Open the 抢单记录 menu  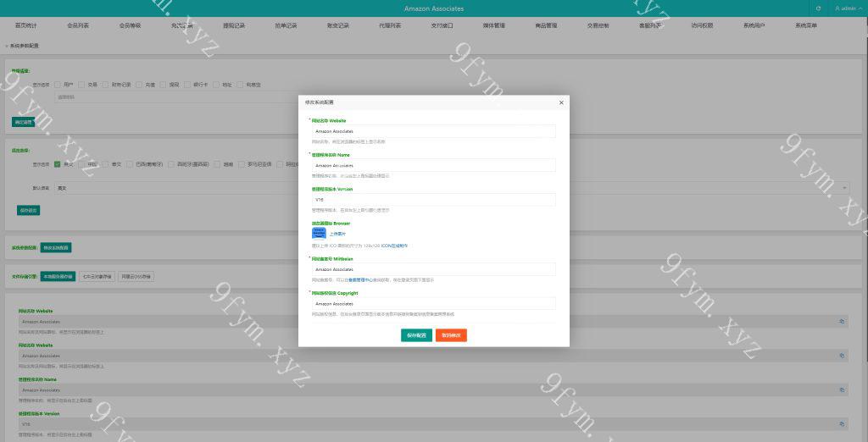point(287,25)
